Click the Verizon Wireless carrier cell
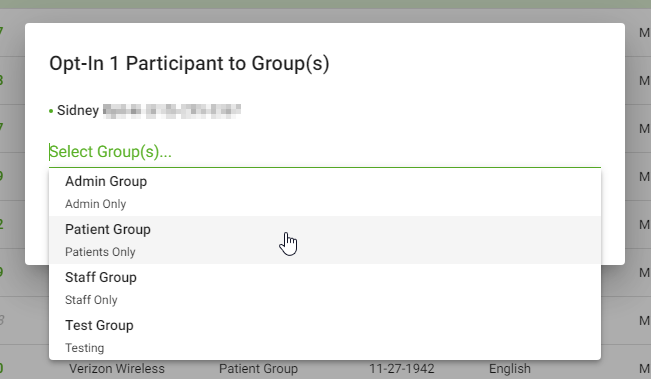Image resolution: width=651 pixels, height=379 pixels. coord(117,369)
